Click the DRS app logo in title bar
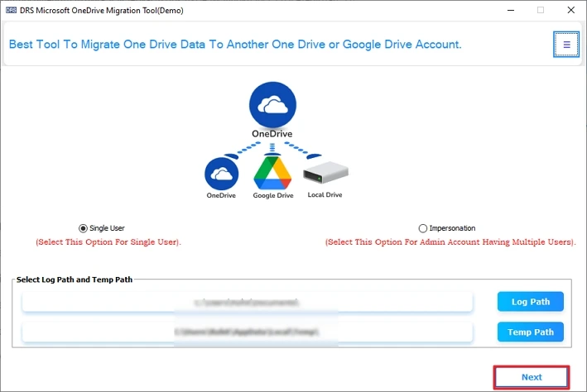The width and height of the screenshot is (587, 392). (x=11, y=10)
